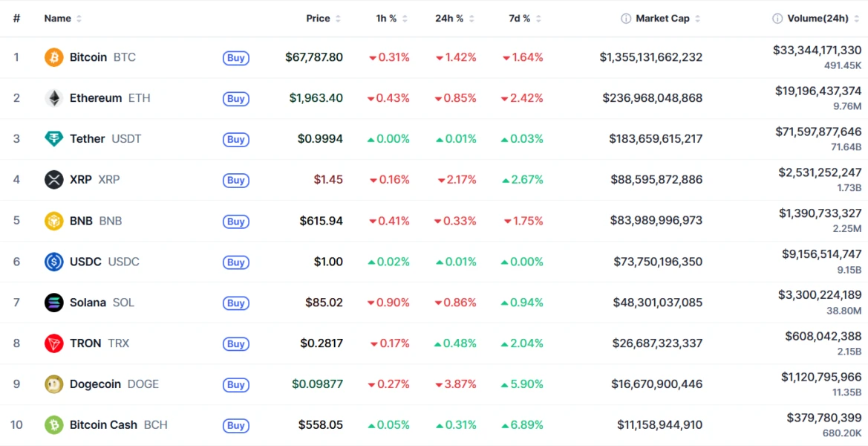The height and width of the screenshot is (446, 868).
Task: Open the USDC coin name link
Action: tap(85, 262)
